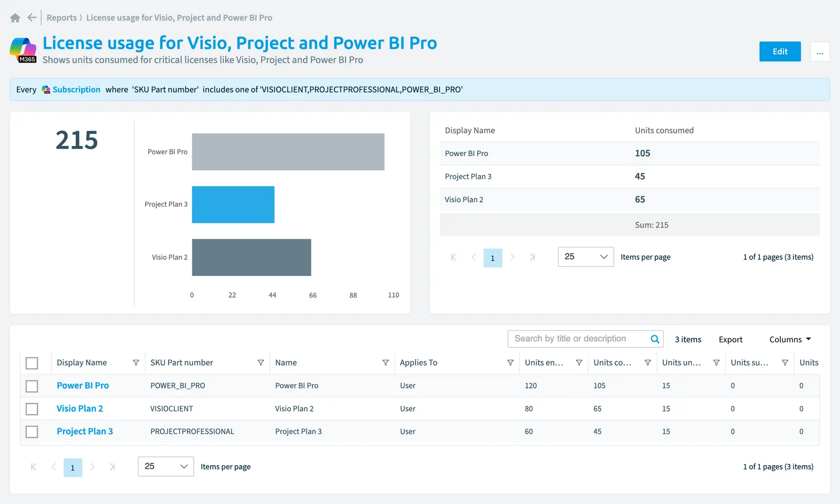Viewport: 840px width, 504px height.
Task: Open the Power BI Pro link
Action: (x=83, y=385)
